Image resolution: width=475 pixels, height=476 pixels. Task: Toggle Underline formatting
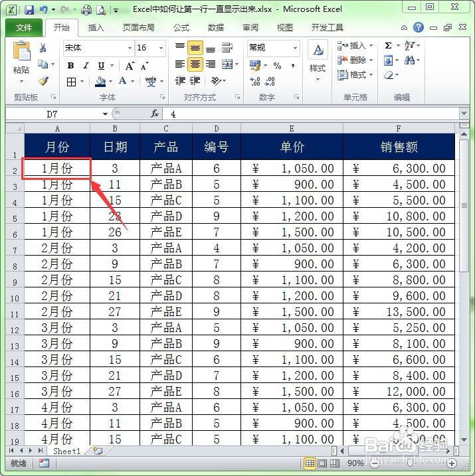click(x=101, y=66)
